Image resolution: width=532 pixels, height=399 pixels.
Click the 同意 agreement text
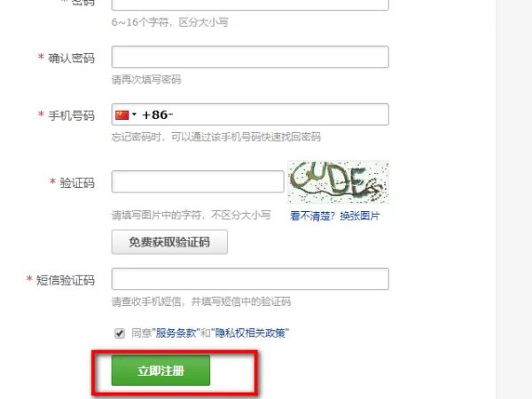[141, 333]
